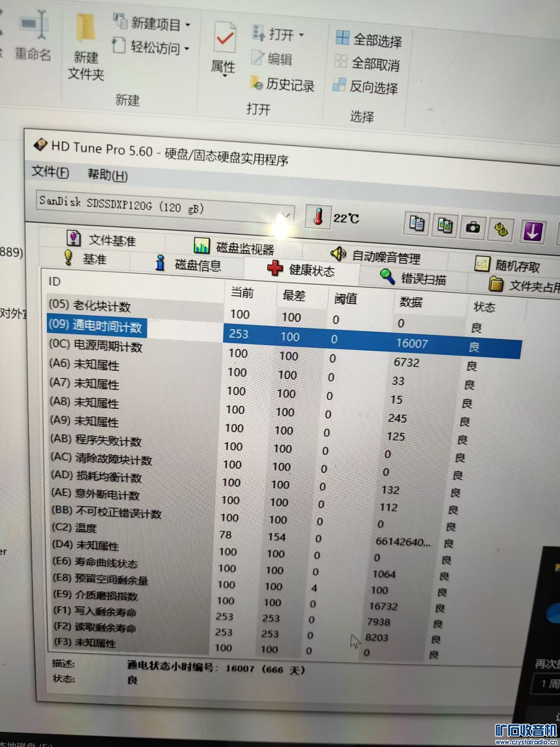Click the Status (状态) column header
This screenshot has width=560, height=747.
pos(484,307)
